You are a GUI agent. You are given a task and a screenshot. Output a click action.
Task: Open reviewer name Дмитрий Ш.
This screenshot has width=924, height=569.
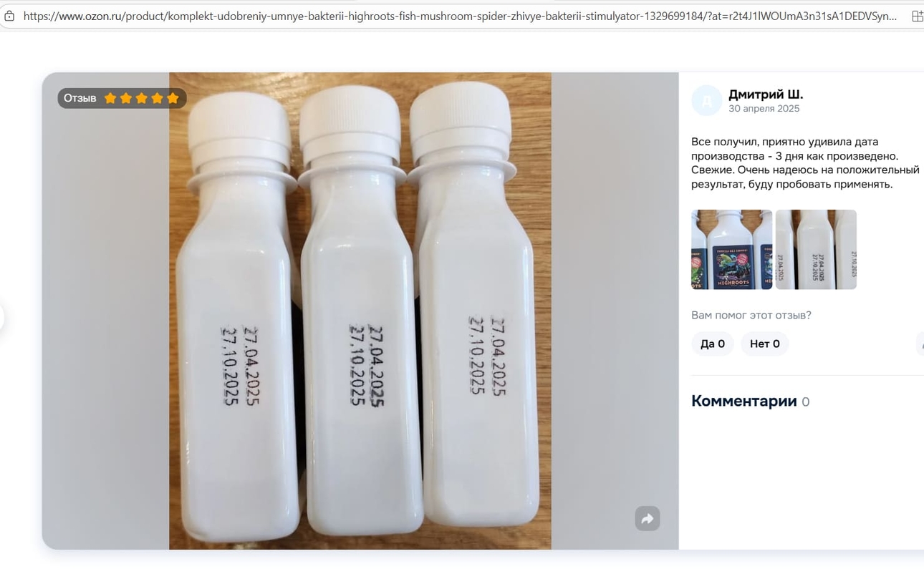tap(765, 94)
